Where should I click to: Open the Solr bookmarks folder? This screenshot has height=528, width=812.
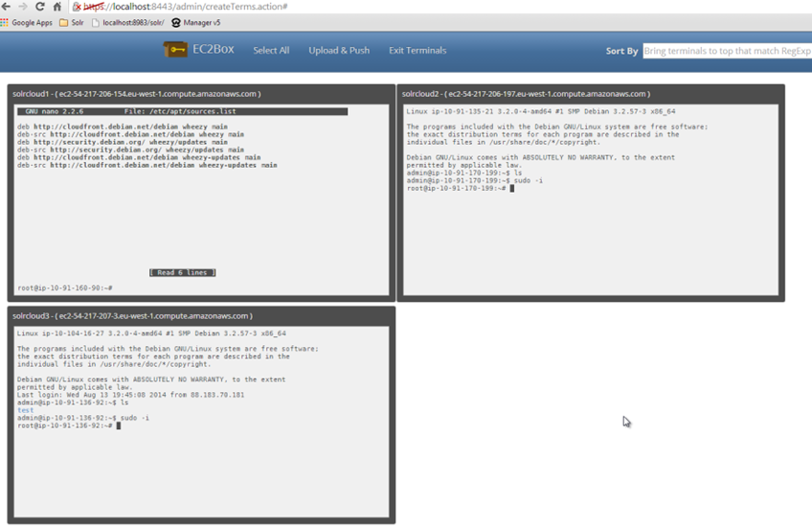(x=72, y=23)
